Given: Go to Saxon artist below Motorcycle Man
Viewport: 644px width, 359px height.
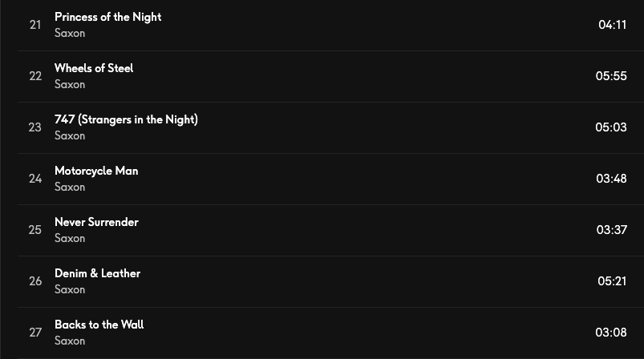Looking at the screenshot, I should [70, 187].
